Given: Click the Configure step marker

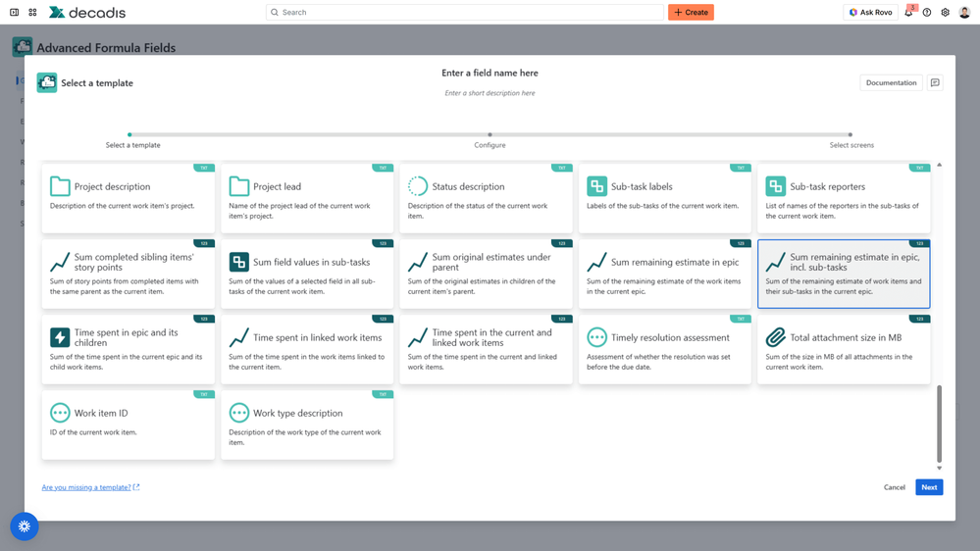Looking at the screenshot, I should tap(490, 134).
